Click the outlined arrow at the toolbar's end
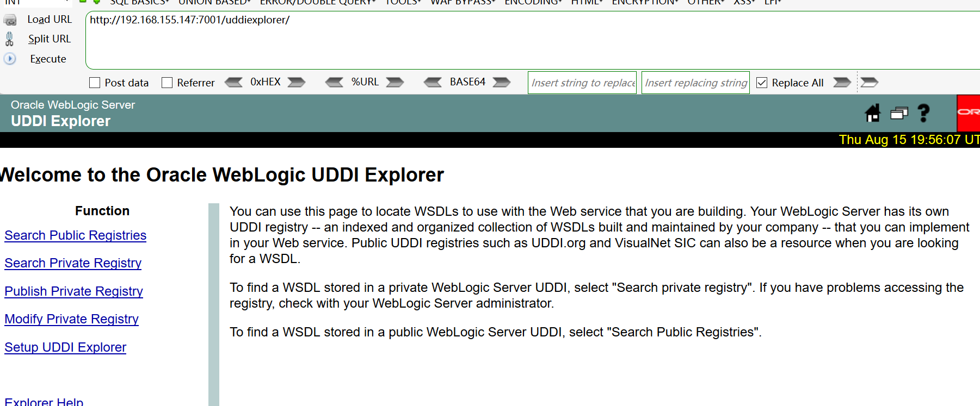This screenshot has width=980, height=406. (x=869, y=82)
